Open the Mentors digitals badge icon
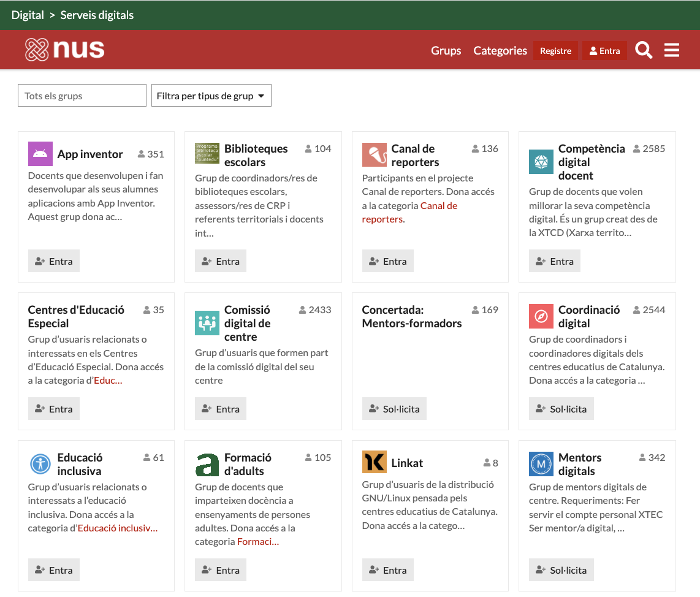700x597 pixels. pos(541,464)
